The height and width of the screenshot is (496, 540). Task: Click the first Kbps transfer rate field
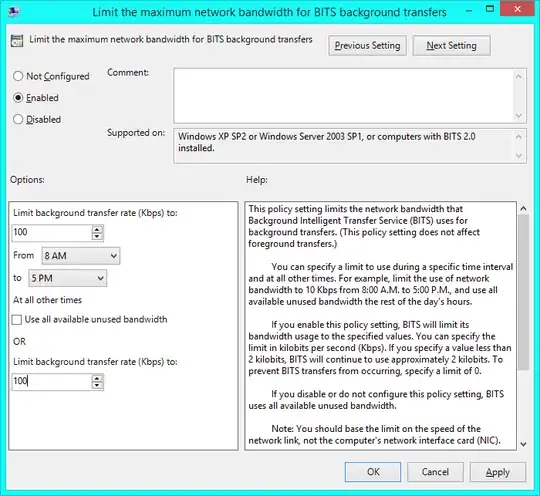[x=52, y=232]
